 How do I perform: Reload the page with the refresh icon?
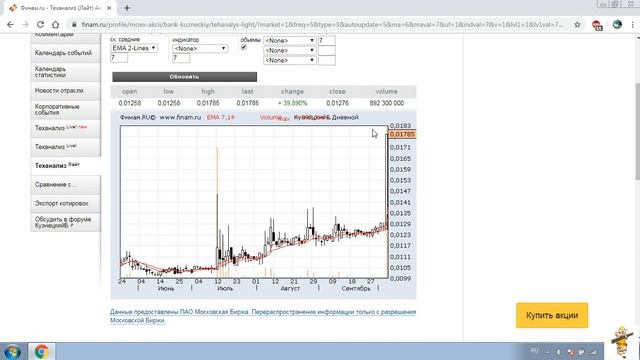click(40, 24)
